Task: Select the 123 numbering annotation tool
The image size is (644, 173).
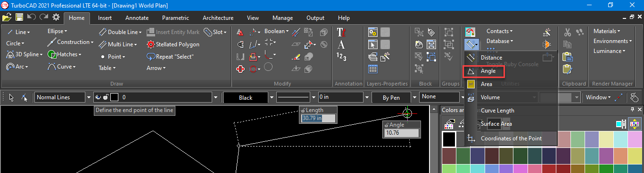Action: tap(341, 57)
